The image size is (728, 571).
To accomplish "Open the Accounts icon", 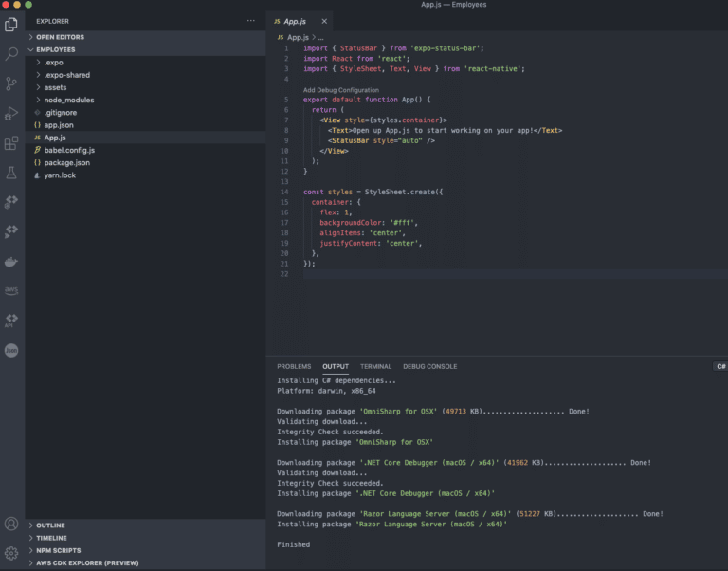I will coord(11,525).
